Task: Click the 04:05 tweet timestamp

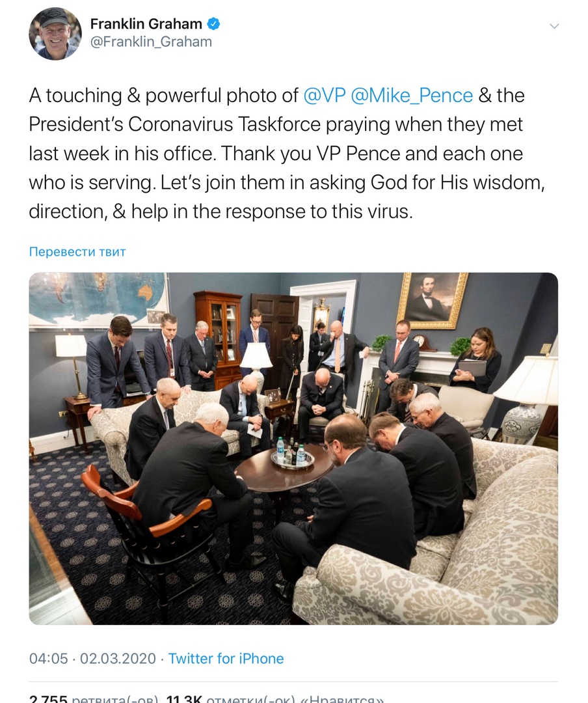Action: click(x=48, y=659)
